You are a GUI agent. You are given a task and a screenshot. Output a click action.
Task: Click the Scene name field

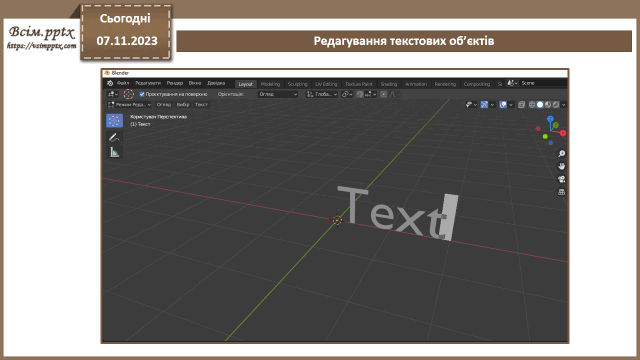pos(543,83)
